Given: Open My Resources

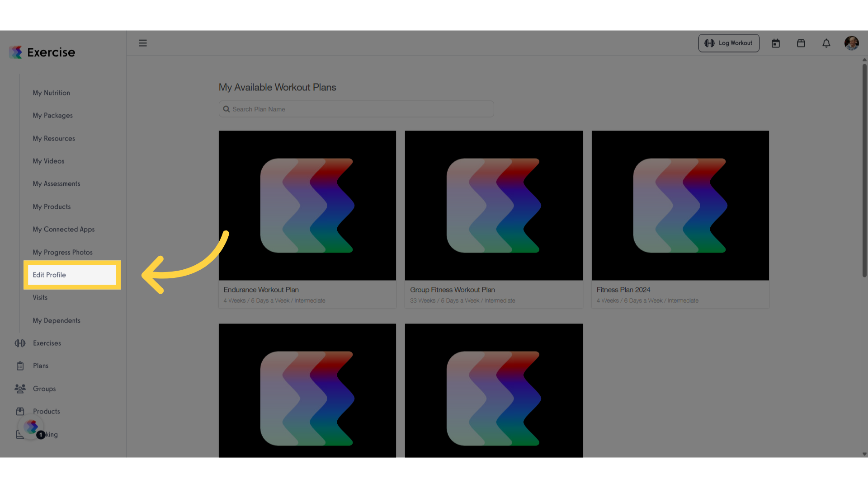Looking at the screenshot, I should [54, 139].
